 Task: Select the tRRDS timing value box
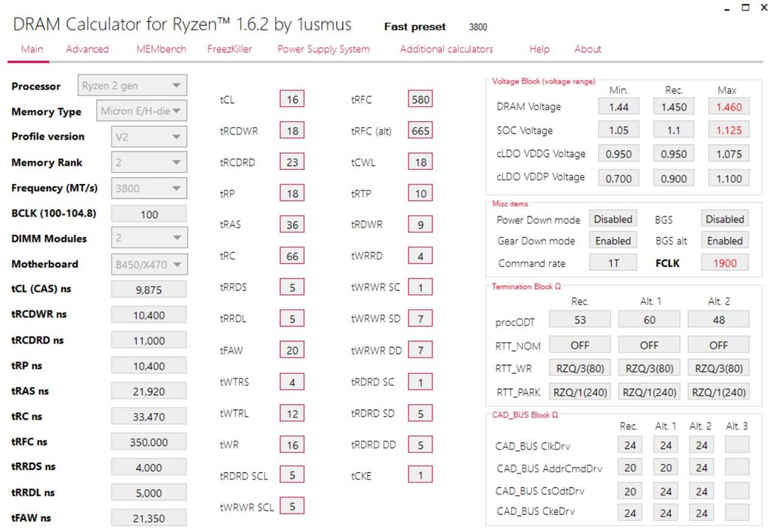pos(293,287)
